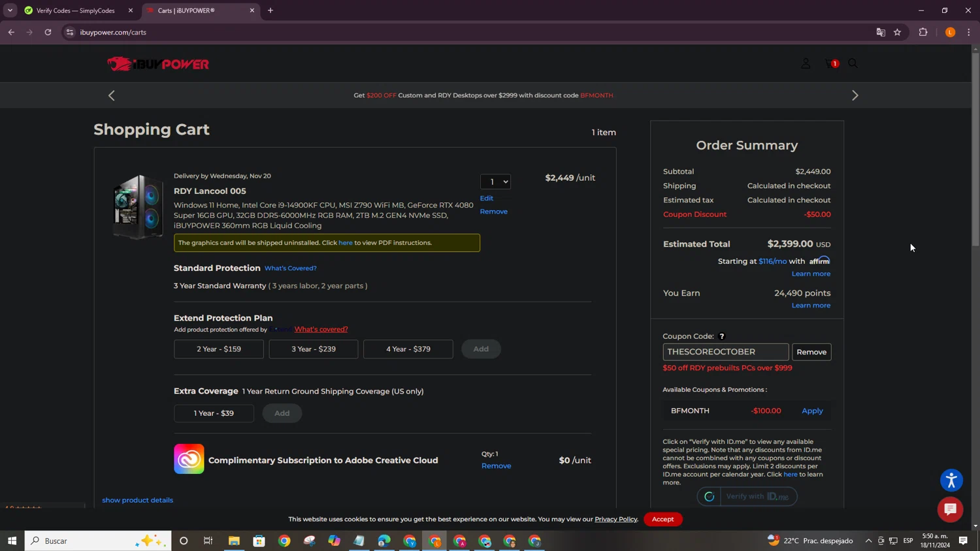
Task: Select 3 Year - $239 protection plan
Action: pyautogui.click(x=314, y=349)
